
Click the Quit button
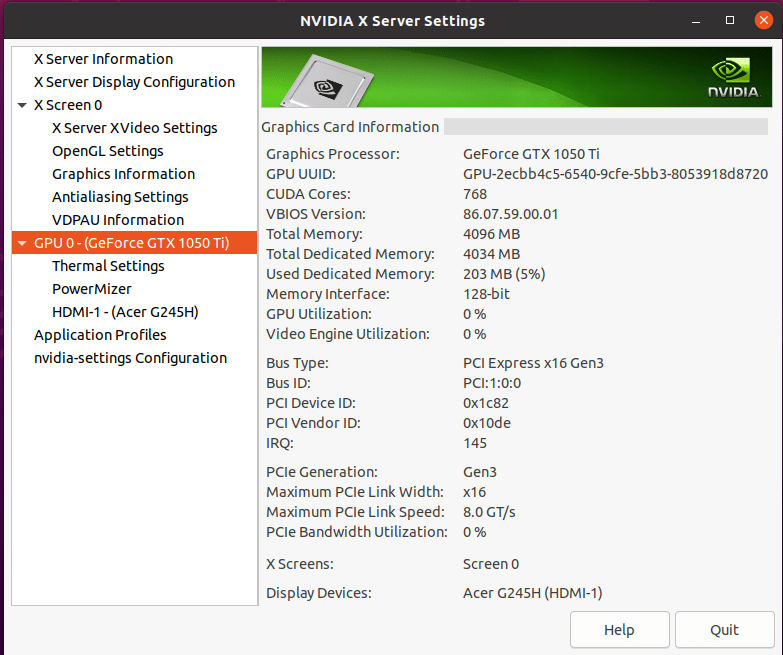[x=724, y=630]
